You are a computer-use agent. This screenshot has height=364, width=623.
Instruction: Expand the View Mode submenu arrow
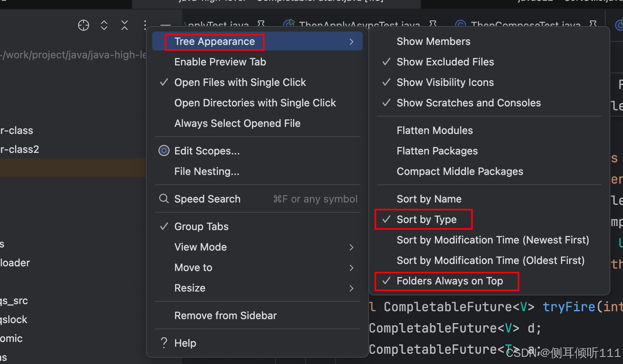point(351,247)
